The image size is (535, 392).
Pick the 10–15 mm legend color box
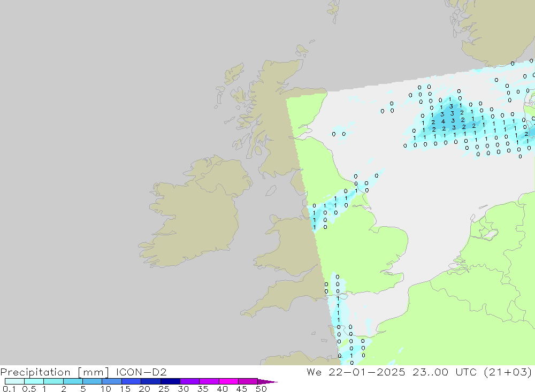pos(112,381)
